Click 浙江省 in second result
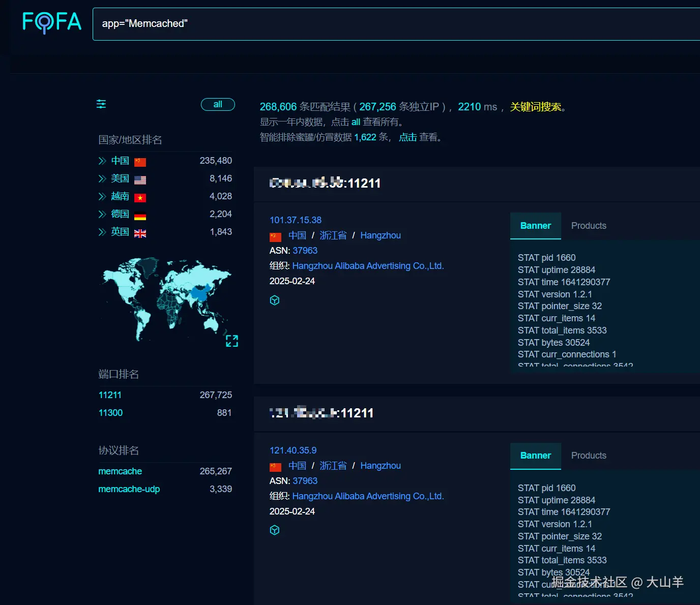 point(333,466)
